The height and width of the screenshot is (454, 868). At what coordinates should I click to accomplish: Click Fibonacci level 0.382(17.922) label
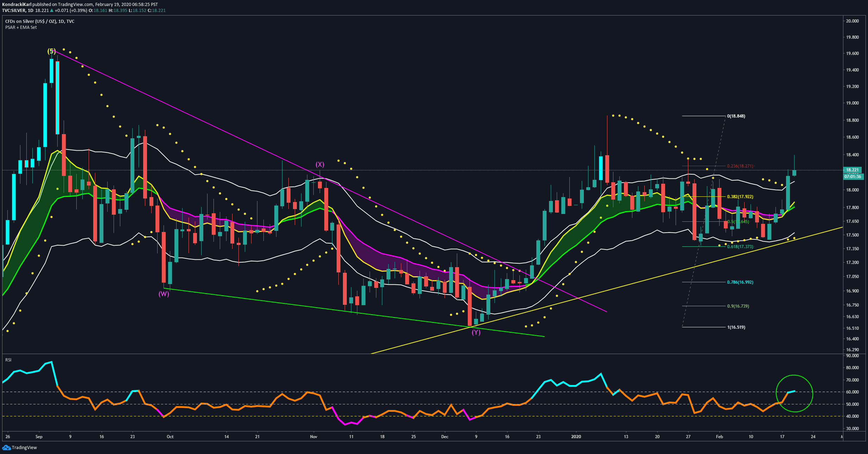point(740,197)
